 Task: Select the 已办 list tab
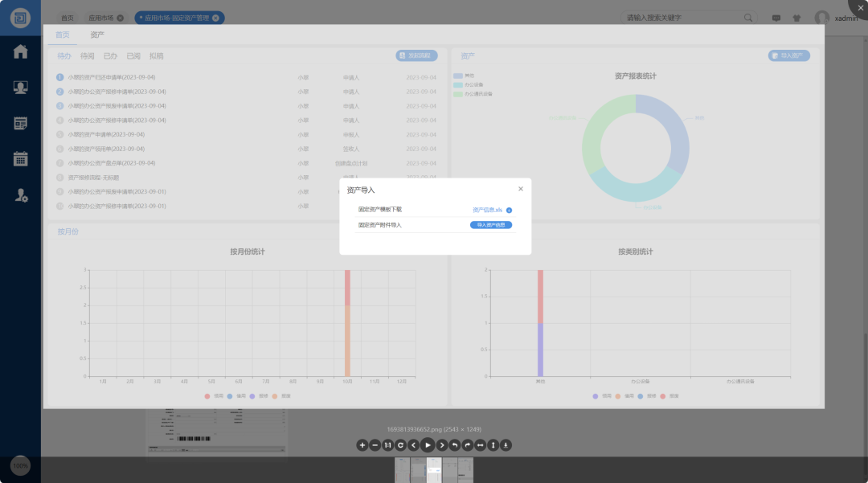pyautogui.click(x=110, y=56)
